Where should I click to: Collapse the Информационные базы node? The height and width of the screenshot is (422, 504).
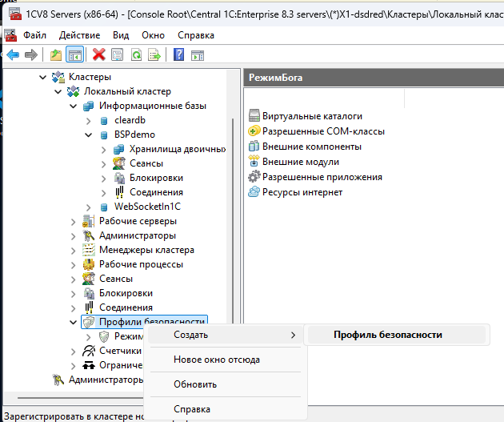pos(74,107)
